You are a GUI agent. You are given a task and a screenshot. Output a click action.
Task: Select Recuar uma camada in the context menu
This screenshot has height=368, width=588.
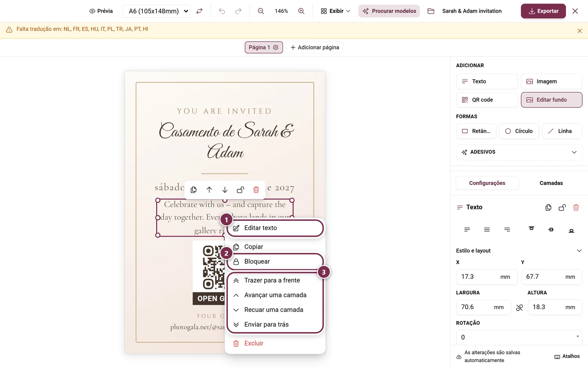click(x=275, y=310)
